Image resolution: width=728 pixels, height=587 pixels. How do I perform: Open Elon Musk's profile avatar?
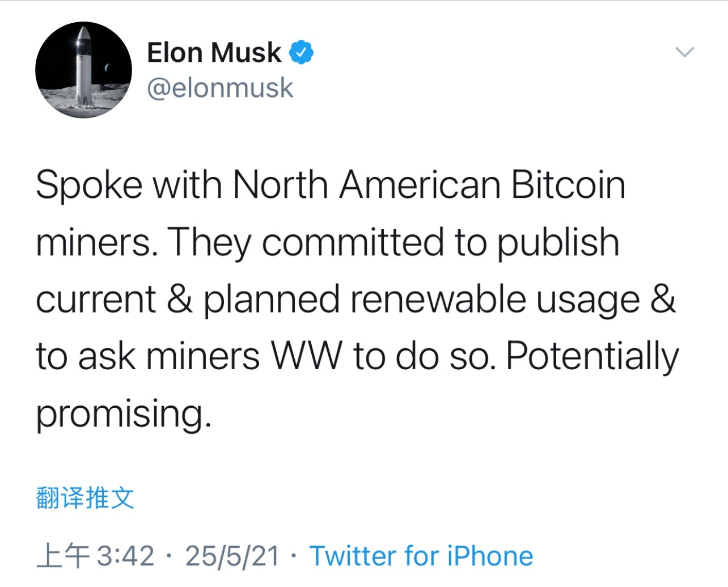pos(83,70)
